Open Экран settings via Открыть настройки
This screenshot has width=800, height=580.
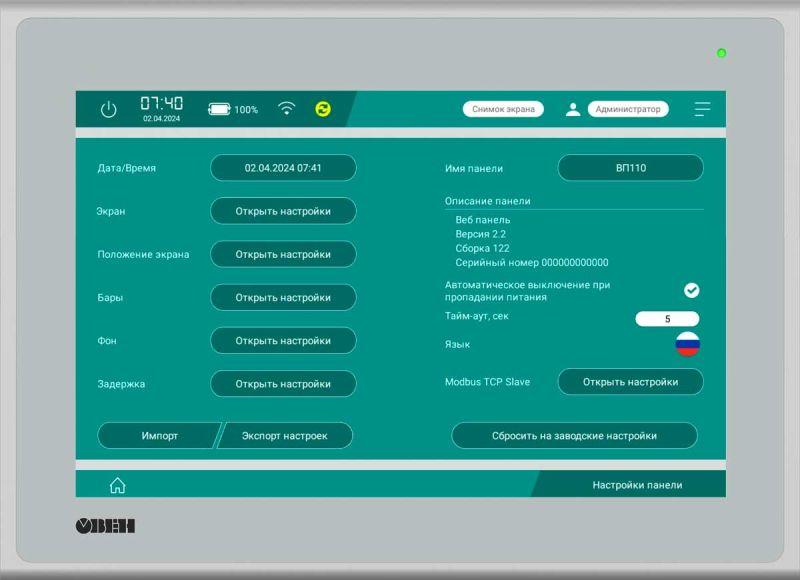click(283, 211)
